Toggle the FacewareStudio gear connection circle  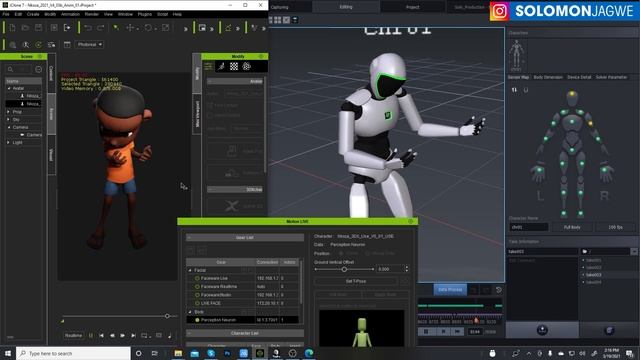[x=197, y=295]
